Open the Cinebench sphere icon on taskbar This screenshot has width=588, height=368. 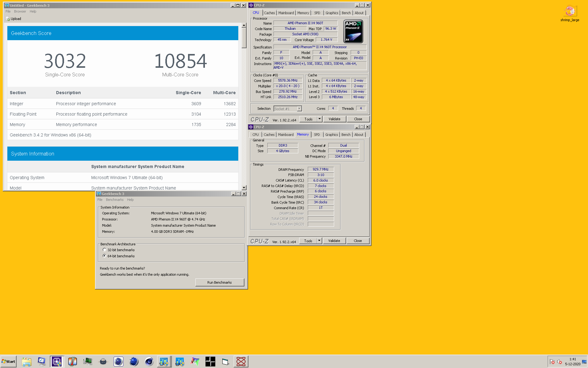point(149,362)
